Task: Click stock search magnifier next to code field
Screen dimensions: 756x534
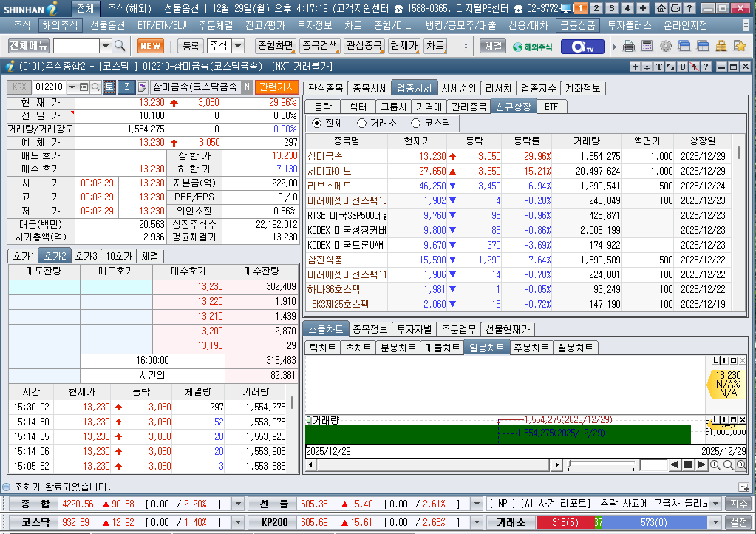Action: click(95, 87)
